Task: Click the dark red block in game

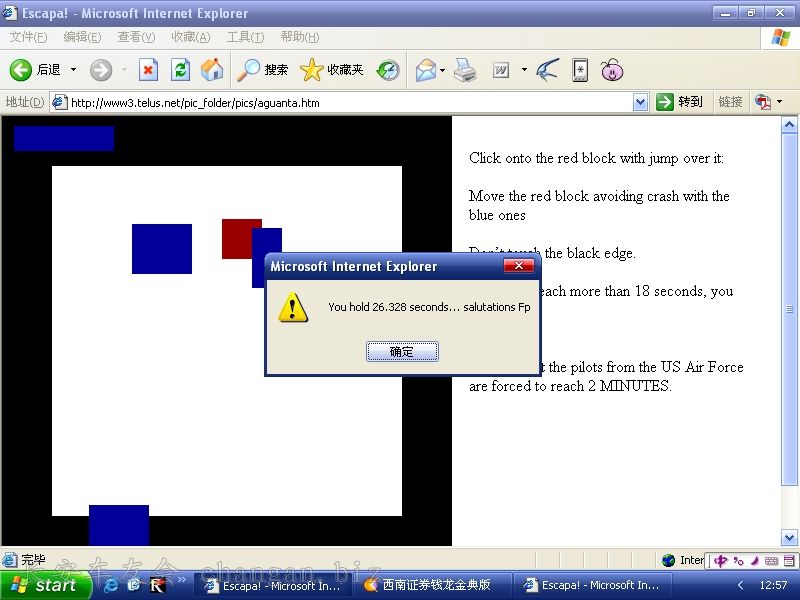Action: tap(236, 236)
